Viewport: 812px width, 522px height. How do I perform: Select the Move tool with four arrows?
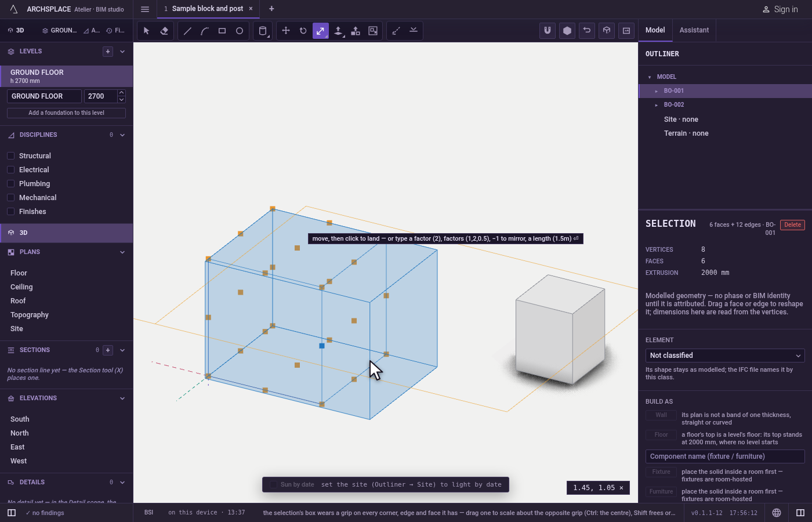click(286, 31)
